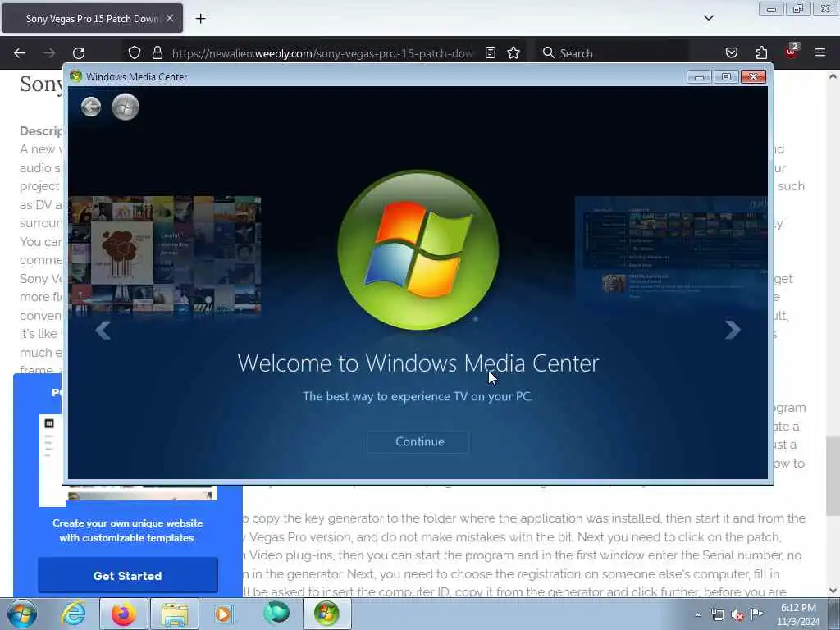Open Save to Pocket button
The image size is (840, 630).
731,53
